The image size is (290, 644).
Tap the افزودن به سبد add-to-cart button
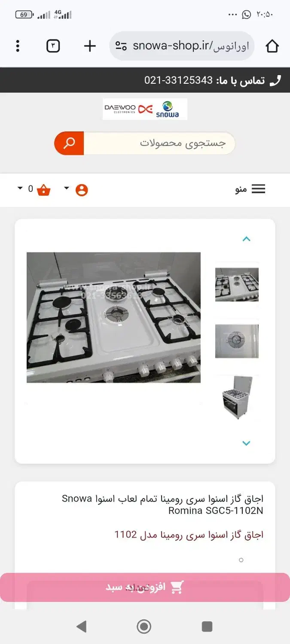tap(145, 587)
